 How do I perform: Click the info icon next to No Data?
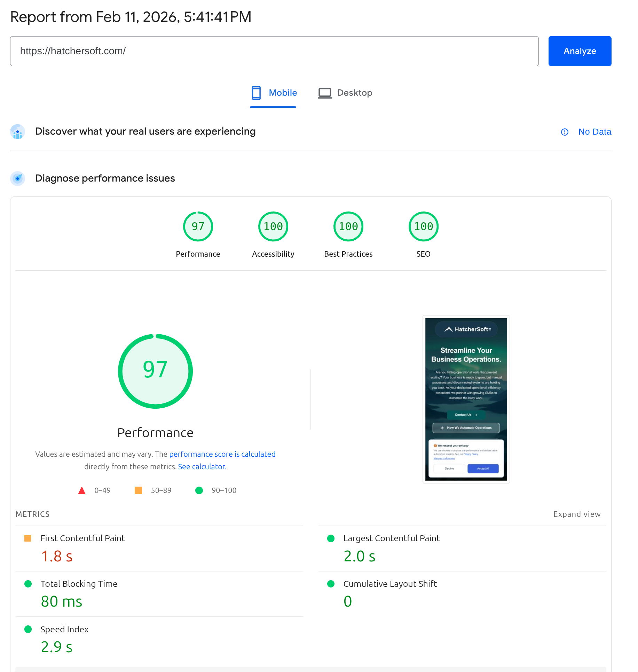click(x=565, y=132)
